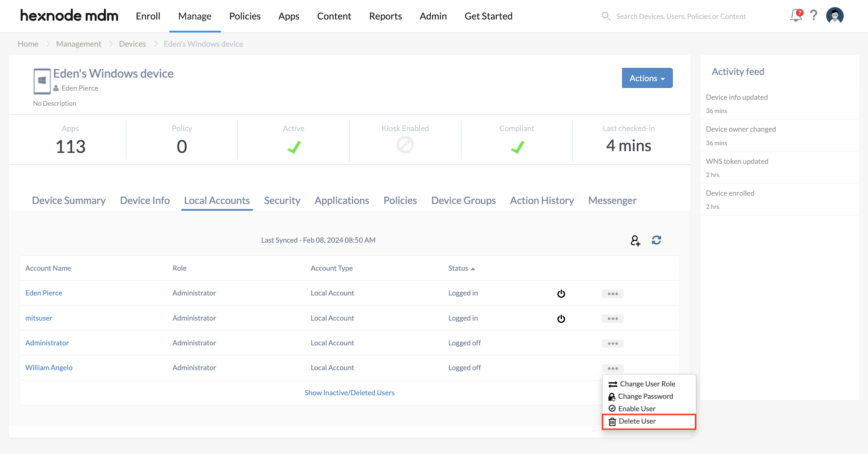Click the Kiosk Enabled disabled icon
The width and height of the screenshot is (868, 454).
coord(405,145)
